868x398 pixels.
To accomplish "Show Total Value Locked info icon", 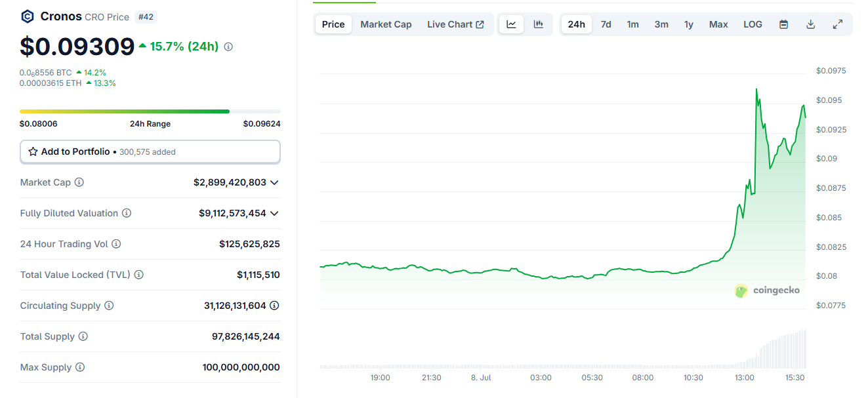I will [139, 275].
